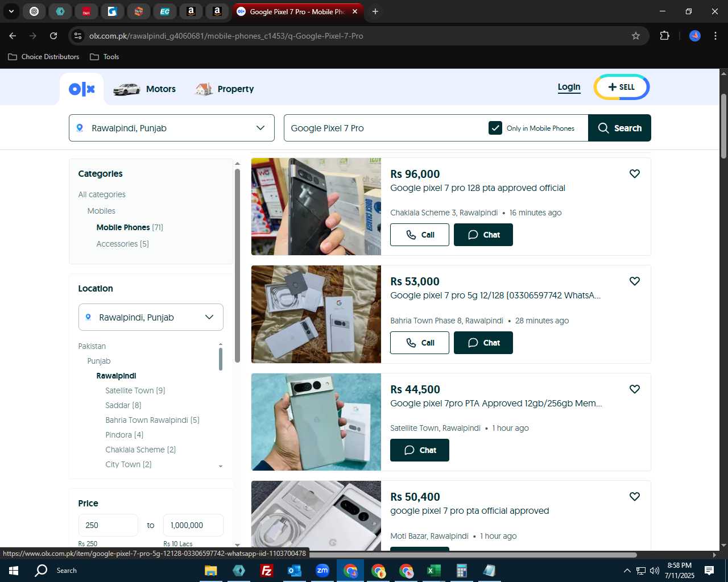
Task: Filter by City Town (2)
Action: 129,464
